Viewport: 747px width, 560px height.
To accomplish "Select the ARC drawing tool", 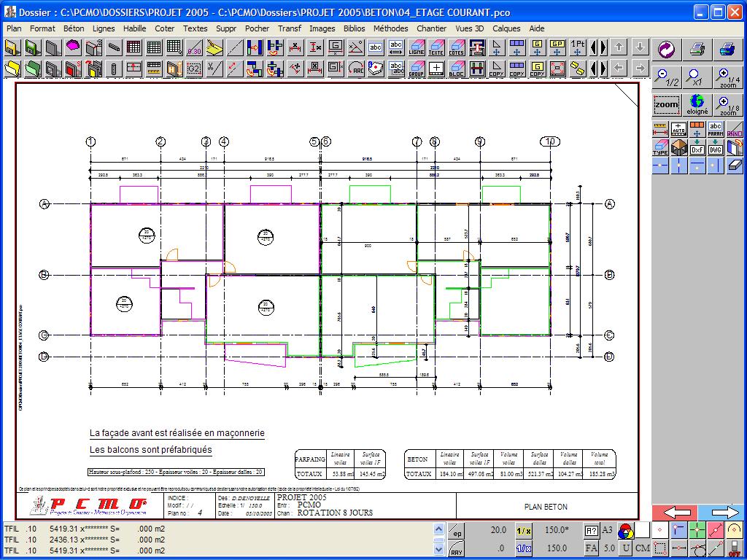I will 356,69.
